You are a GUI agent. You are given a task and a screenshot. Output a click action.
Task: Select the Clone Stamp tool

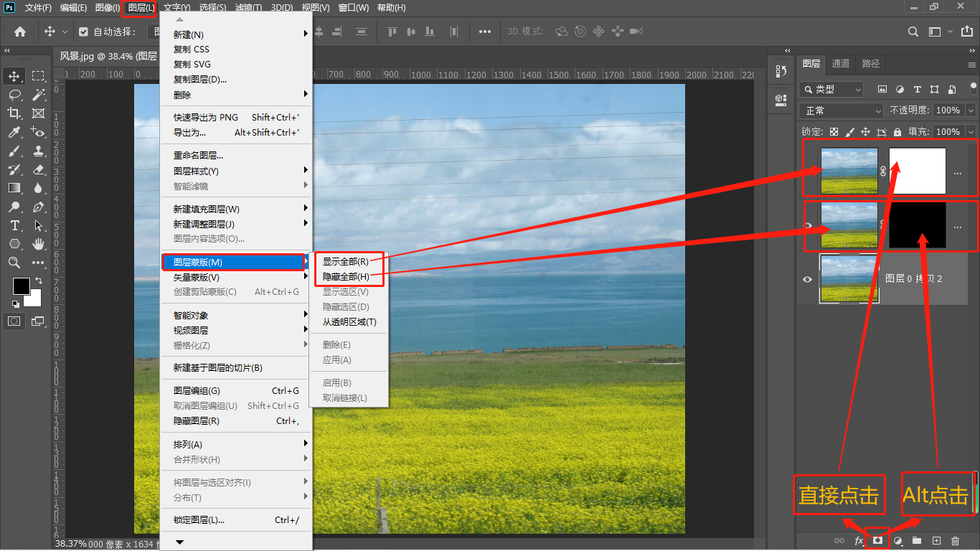coord(38,151)
